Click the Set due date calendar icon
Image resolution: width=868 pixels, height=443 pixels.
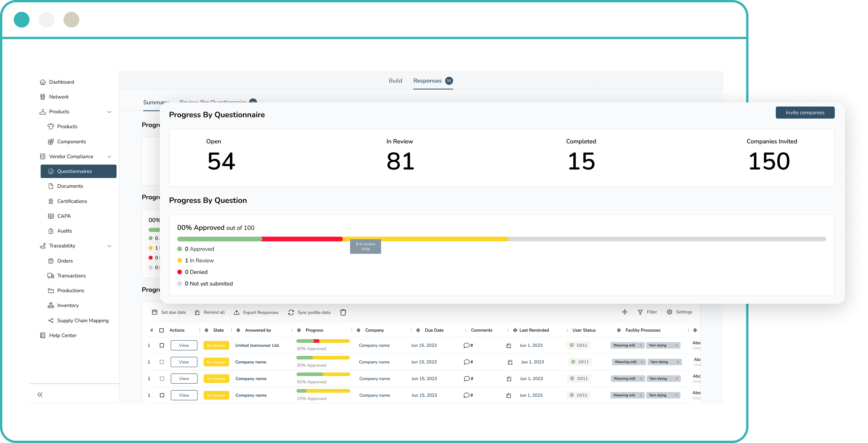click(x=155, y=312)
